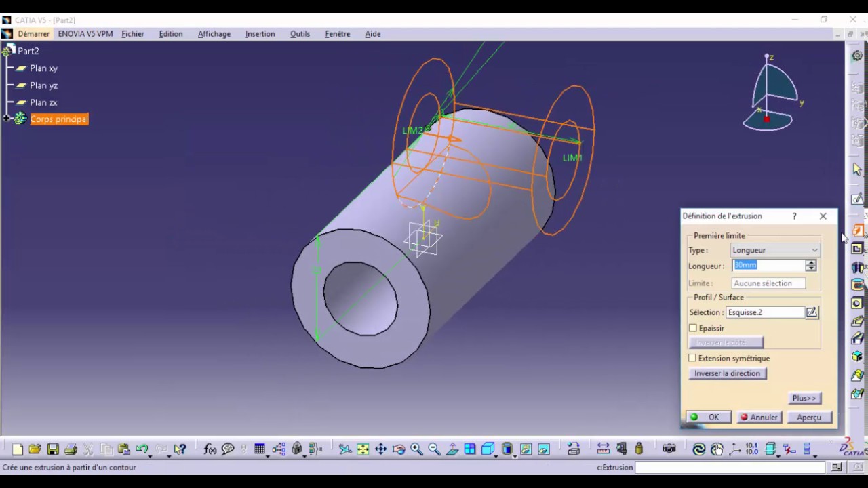Expand the Corps principal tree node
The image size is (868, 488).
pyautogui.click(x=6, y=119)
